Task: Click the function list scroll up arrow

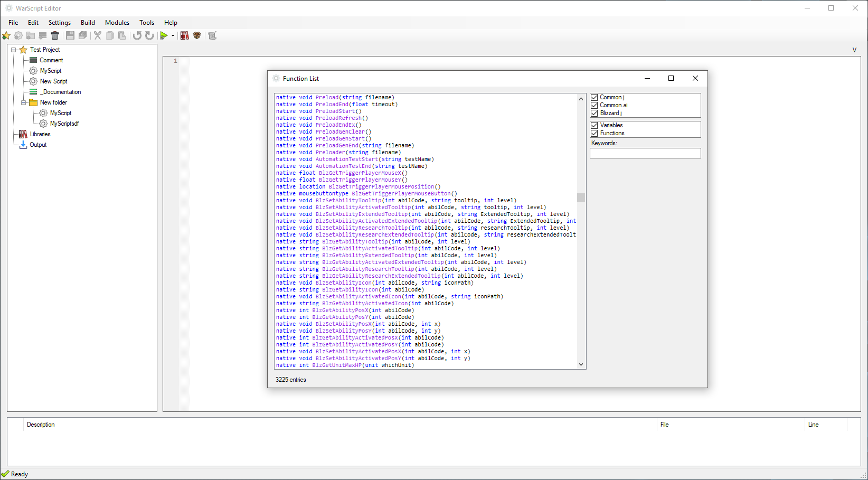Action: 581,99
